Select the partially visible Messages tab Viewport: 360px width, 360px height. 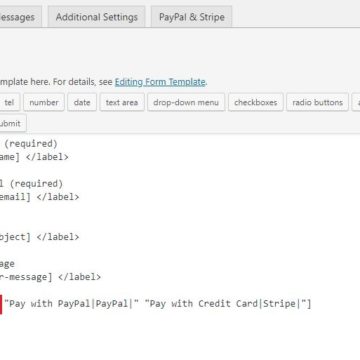(x=20, y=17)
